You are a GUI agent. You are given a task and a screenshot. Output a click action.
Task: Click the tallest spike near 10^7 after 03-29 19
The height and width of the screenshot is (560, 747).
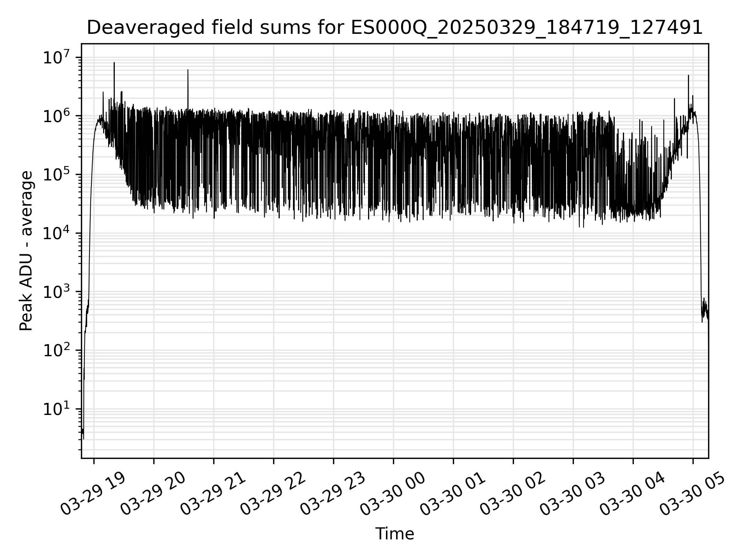click(114, 63)
